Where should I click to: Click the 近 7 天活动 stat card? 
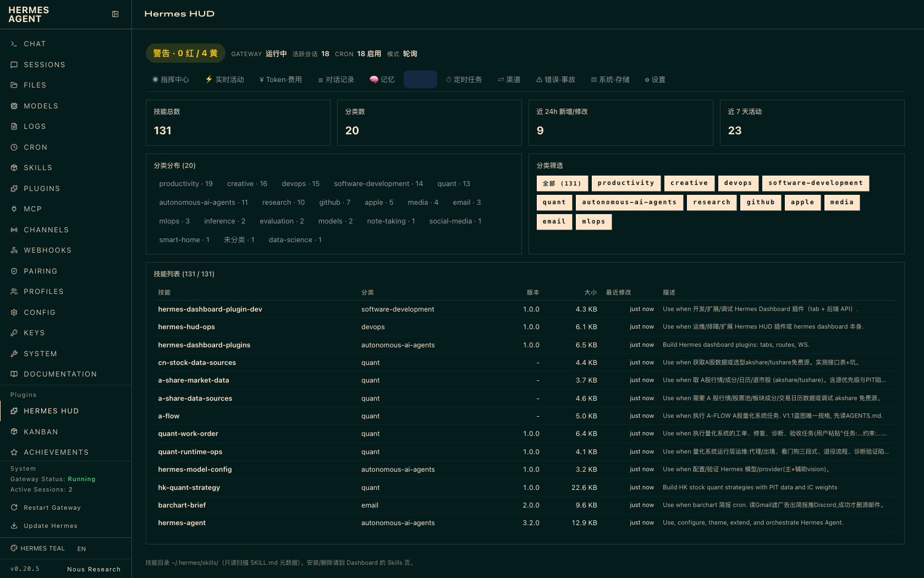[x=812, y=123]
